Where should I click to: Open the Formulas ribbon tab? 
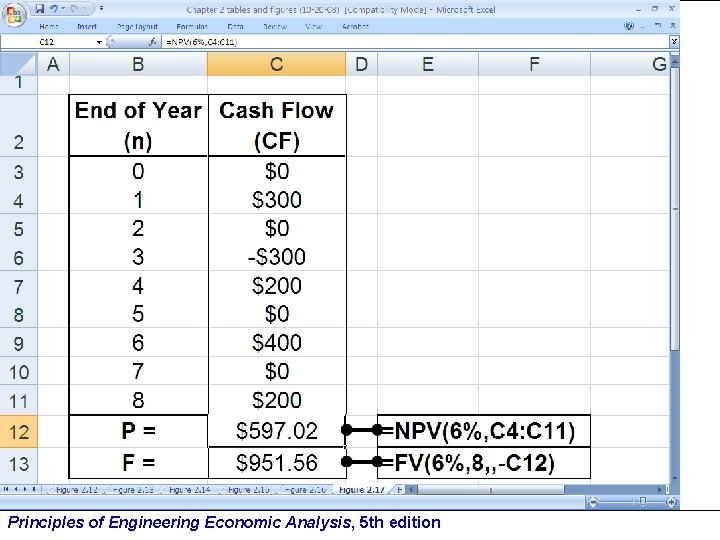192,27
